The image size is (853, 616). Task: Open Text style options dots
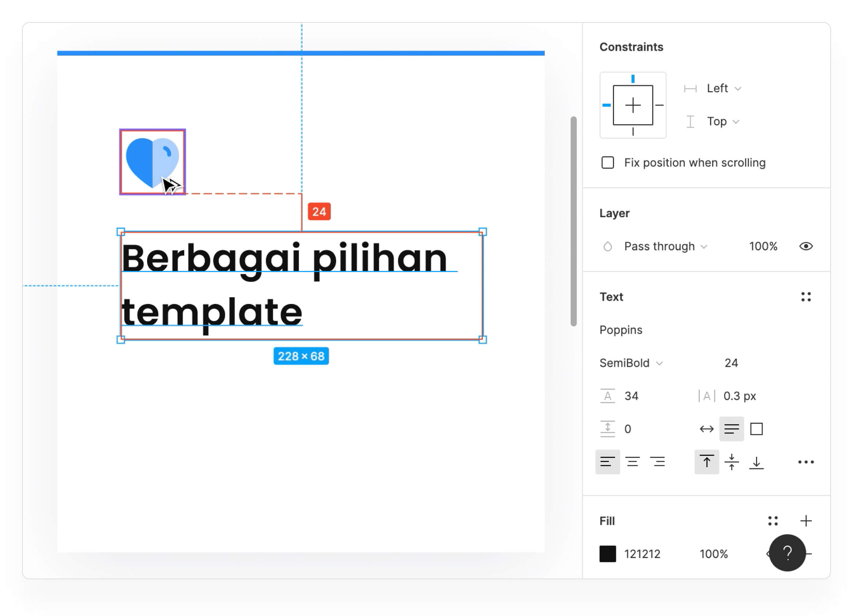coord(806,297)
